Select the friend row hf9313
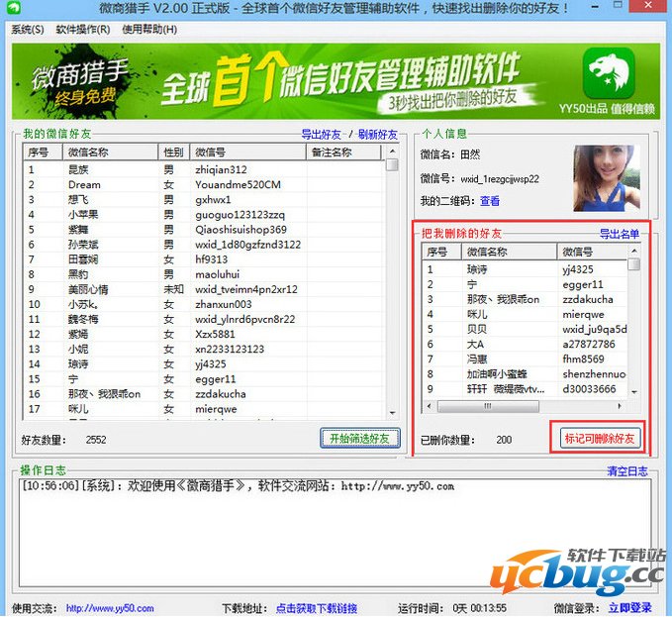672x617 pixels. (x=203, y=259)
